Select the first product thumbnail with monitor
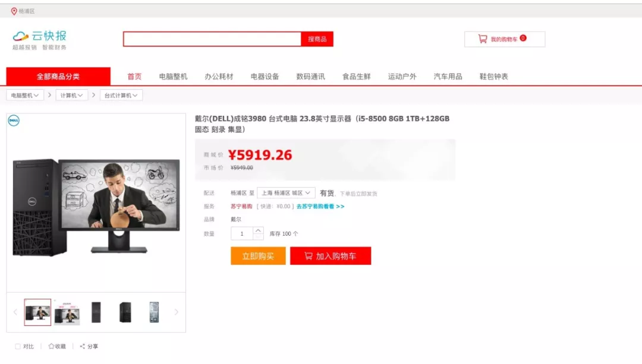Viewport: 642px width, 364px height. tap(37, 312)
